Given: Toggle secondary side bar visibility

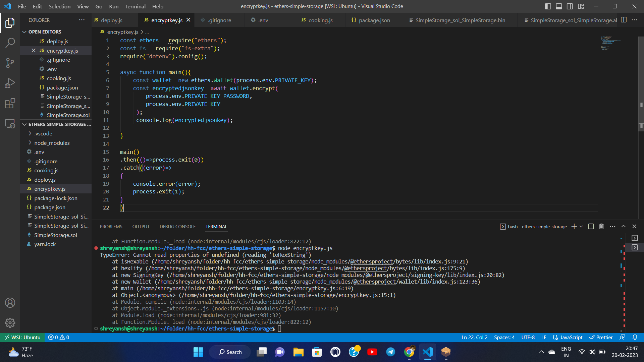Looking at the screenshot, I should coord(570,6).
